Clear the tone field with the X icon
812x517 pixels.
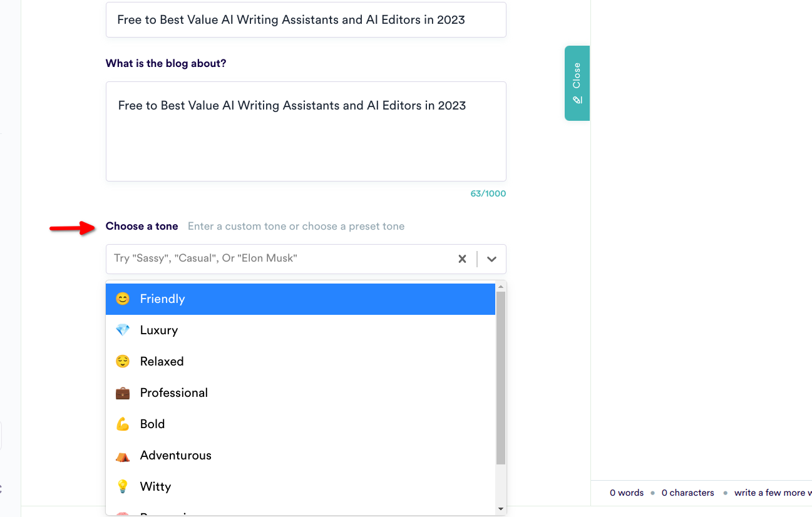[462, 258]
